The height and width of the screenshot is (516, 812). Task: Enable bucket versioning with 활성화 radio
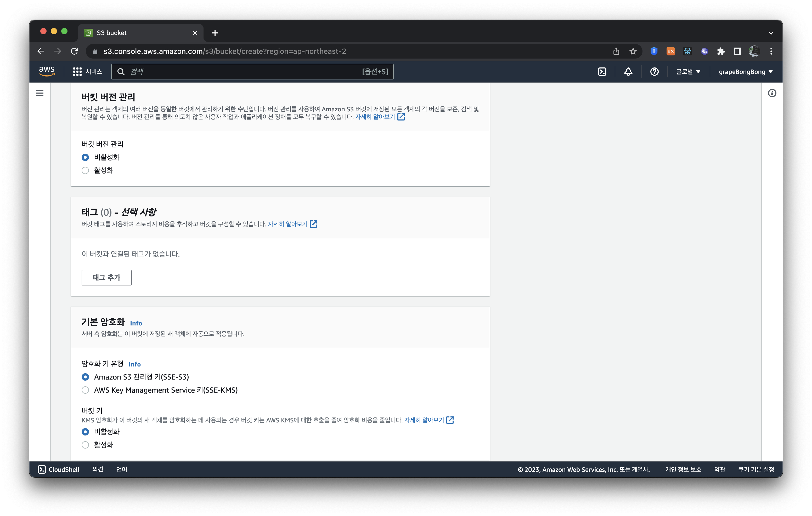(85, 170)
